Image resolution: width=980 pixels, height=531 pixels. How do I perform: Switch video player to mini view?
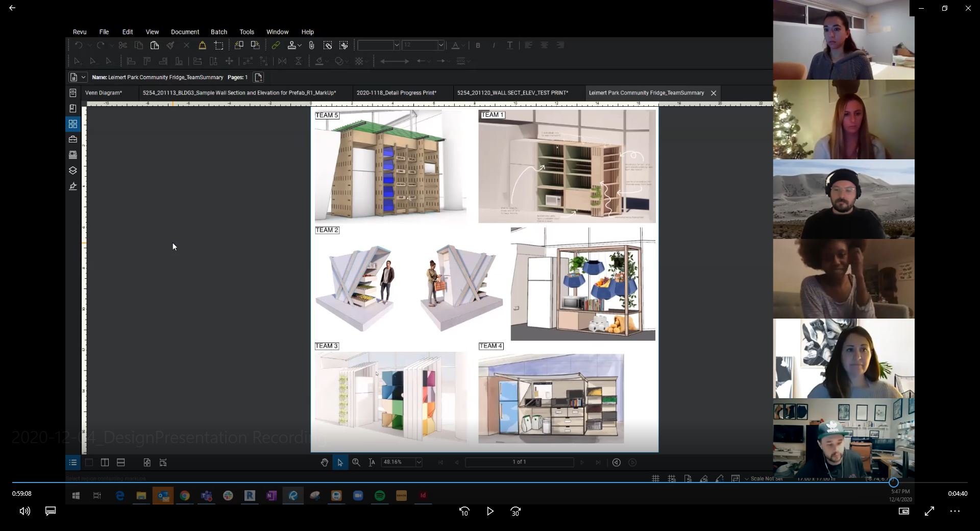[x=904, y=511]
